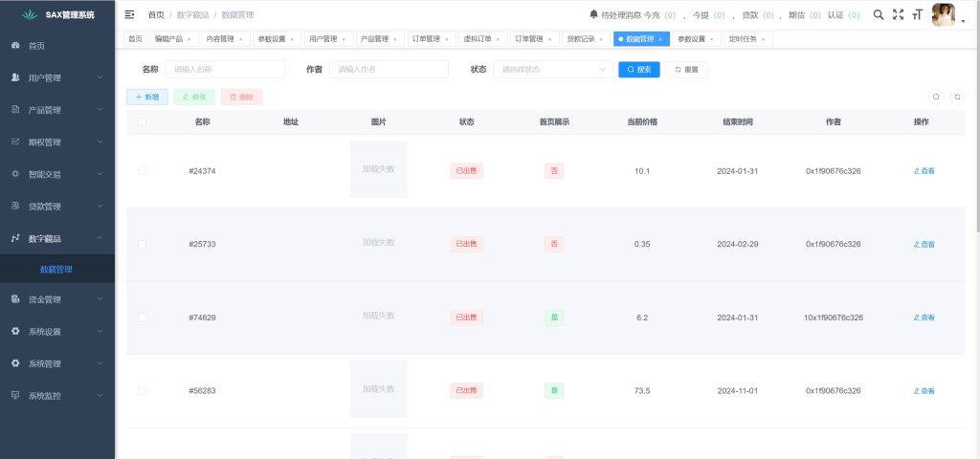Close the active 数藏管理 tab
Image resolution: width=980 pixels, height=459 pixels.
[660, 39]
